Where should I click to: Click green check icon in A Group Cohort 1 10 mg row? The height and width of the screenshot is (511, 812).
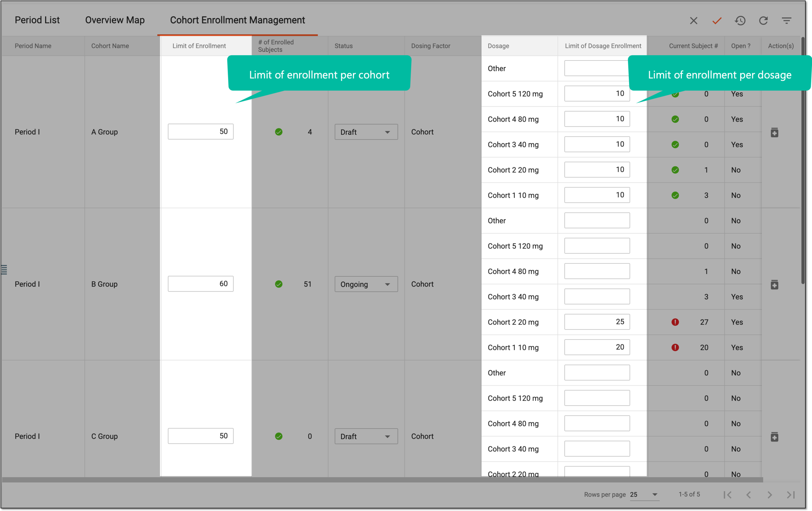point(675,195)
